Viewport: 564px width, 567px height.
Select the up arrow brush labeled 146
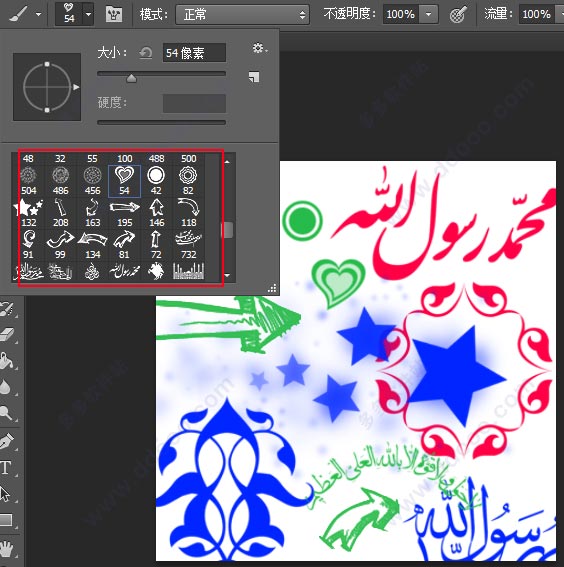[x=156, y=213]
